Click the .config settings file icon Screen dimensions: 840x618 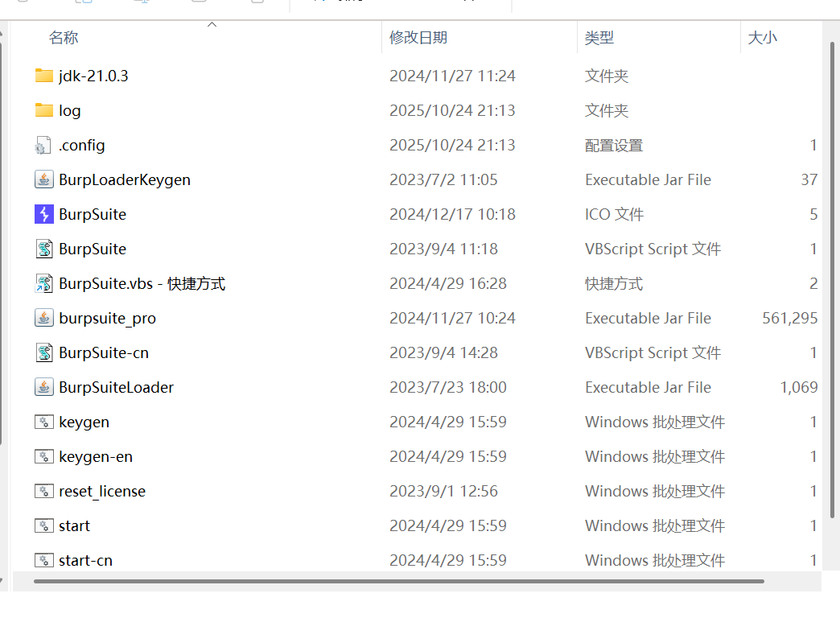click(x=44, y=146)
